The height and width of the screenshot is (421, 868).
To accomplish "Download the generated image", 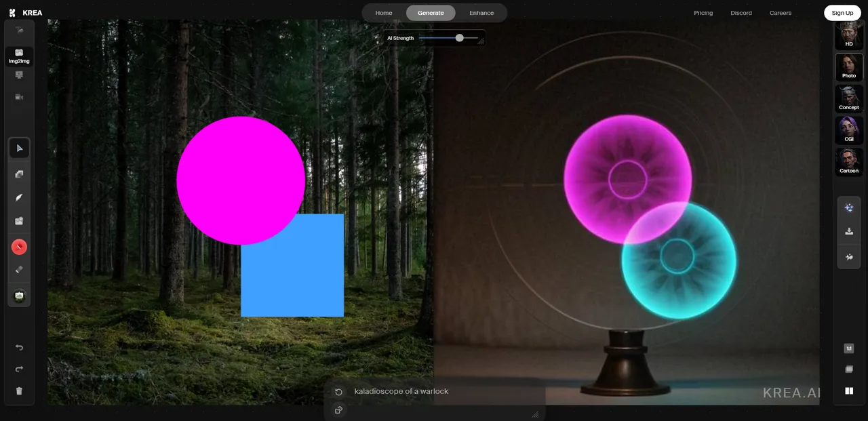I will click(x=849, y=232).
